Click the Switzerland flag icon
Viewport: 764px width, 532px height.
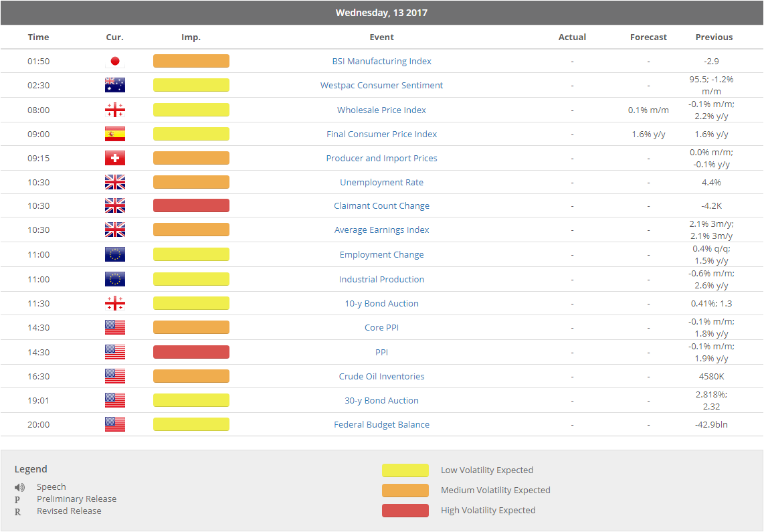pos(114,159)
